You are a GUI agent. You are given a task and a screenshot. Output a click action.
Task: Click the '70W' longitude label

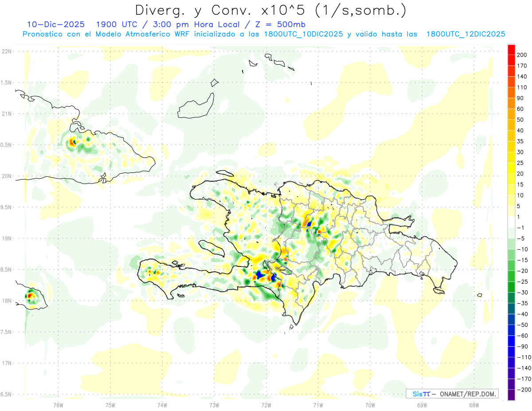click(x=370, y=405)
